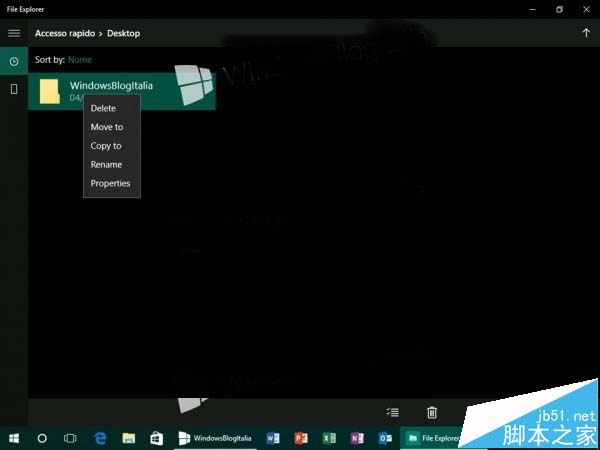The height and width of the screenshot is (450, 600).
Task: Select the device storage sidebar icon
Action: point(14,89)
